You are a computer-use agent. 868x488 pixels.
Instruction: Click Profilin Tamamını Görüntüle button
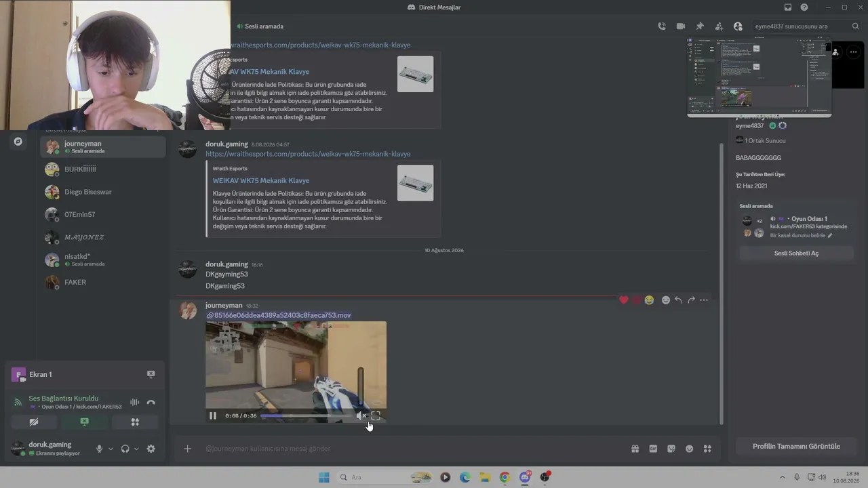[796, 446]
